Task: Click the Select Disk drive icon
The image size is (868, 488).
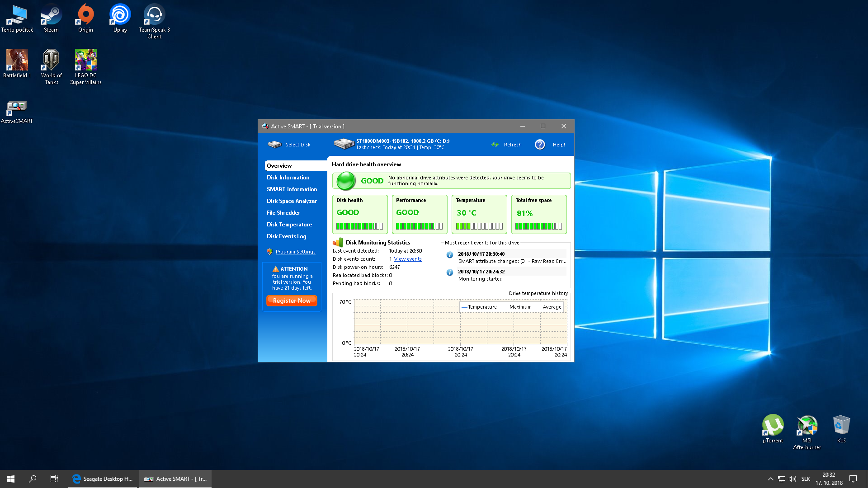Action: [274, 145]
